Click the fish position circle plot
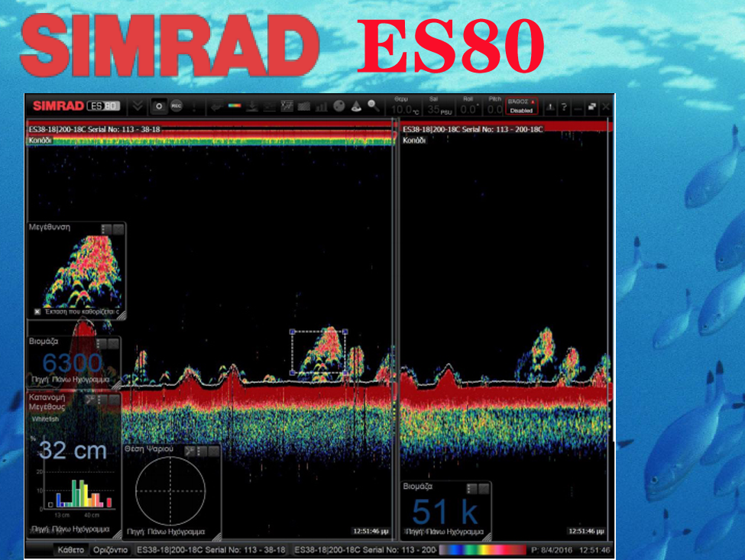The height and width of the screenshot is (560, 745). coord(170,491)
